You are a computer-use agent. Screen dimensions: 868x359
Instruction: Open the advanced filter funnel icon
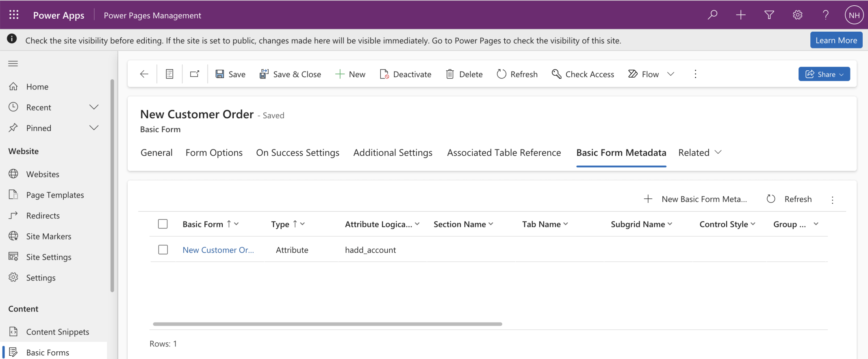coord(769,15)
